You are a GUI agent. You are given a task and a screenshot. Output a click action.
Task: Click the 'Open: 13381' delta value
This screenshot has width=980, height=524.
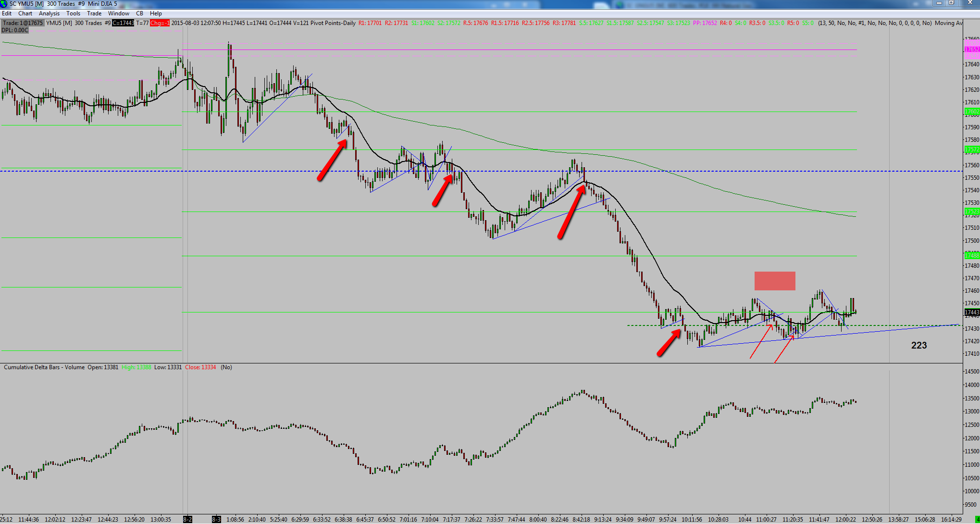pyautogui.click(x=103, y=367)
